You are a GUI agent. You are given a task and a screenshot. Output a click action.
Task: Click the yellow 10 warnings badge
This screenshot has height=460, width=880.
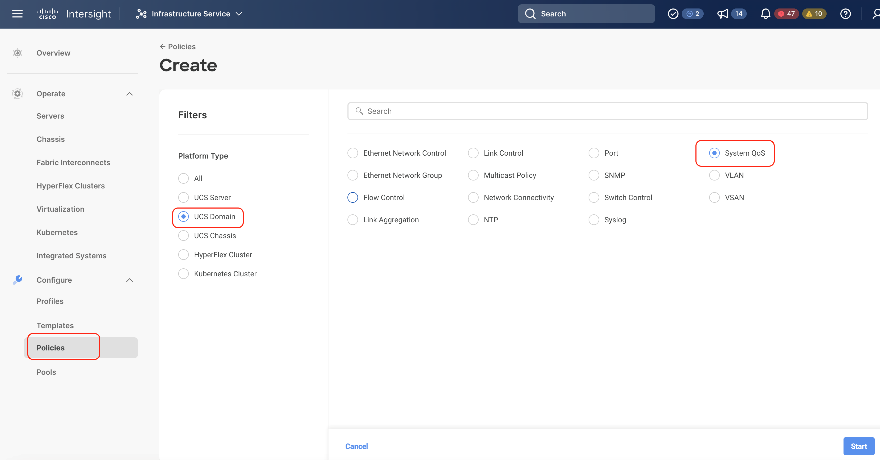coord(814,14)
